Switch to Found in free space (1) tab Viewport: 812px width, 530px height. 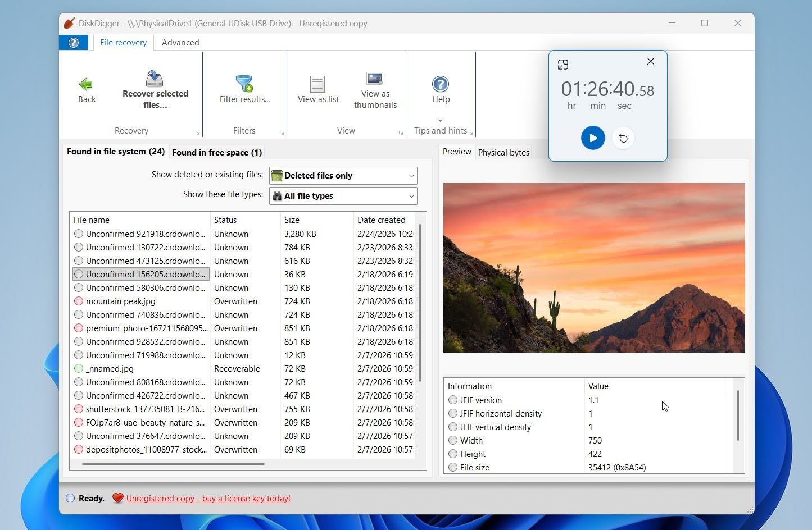click(217, 153)
